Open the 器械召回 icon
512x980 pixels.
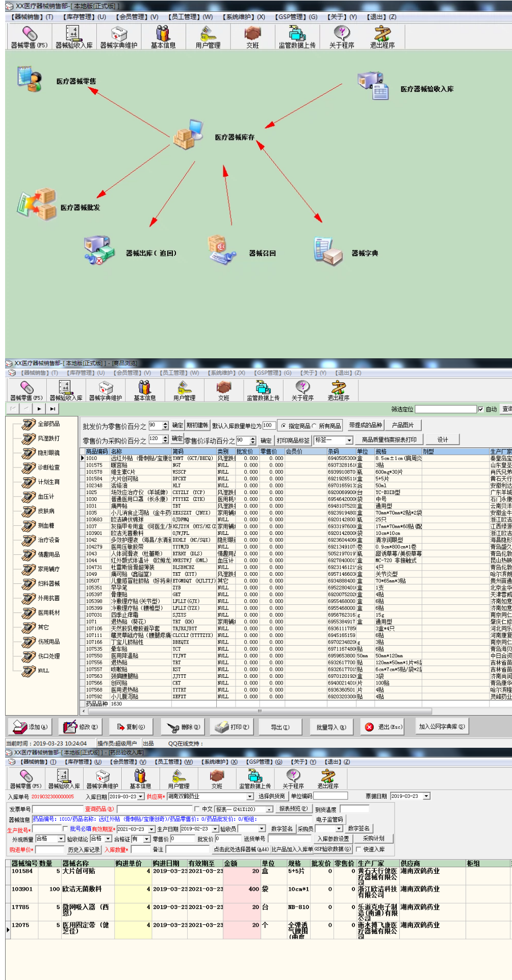[x=222, y=250]
